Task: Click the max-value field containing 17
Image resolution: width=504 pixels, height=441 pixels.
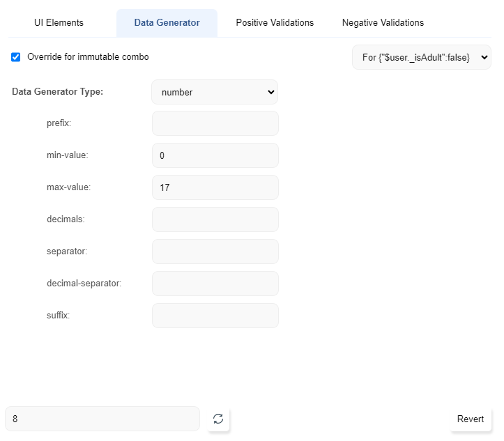Action: coord(215,187)
